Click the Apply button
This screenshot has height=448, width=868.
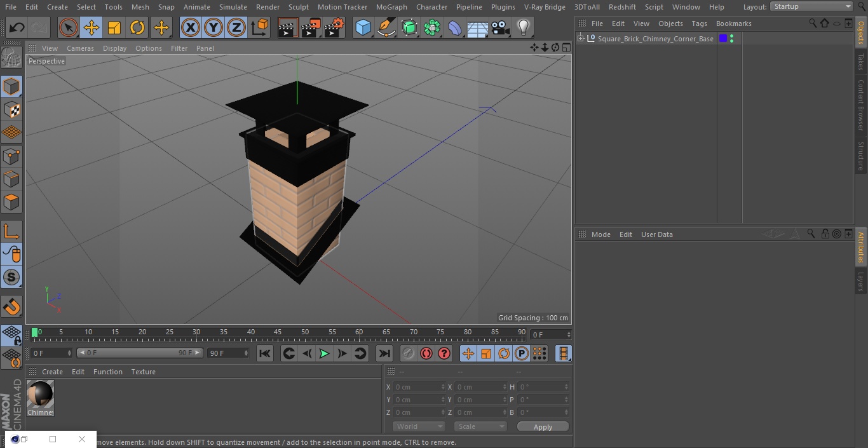coord(543,427)
